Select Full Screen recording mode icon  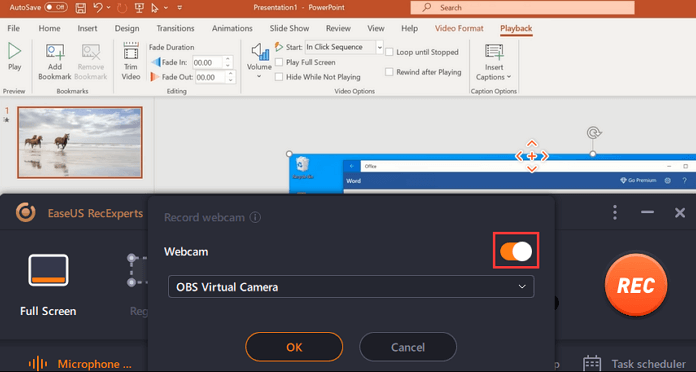(x=48, y=270)
